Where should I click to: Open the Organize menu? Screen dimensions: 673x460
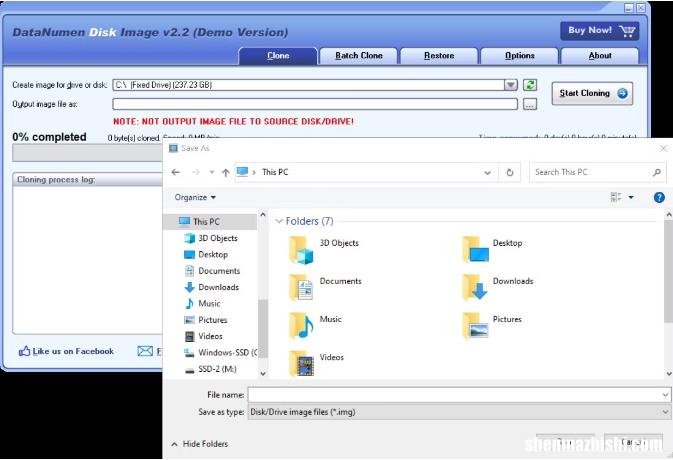point(195,197)
